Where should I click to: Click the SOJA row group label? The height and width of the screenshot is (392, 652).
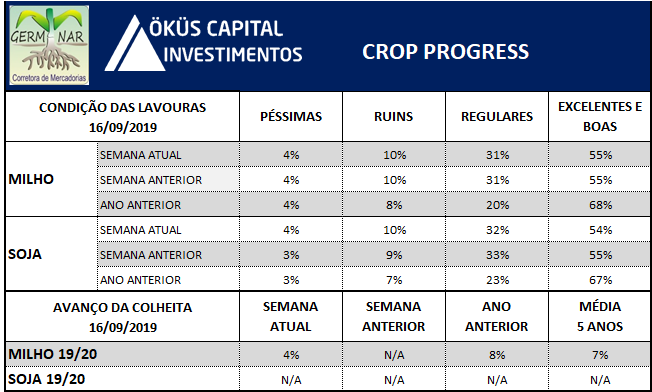click(x=25, y=254)
